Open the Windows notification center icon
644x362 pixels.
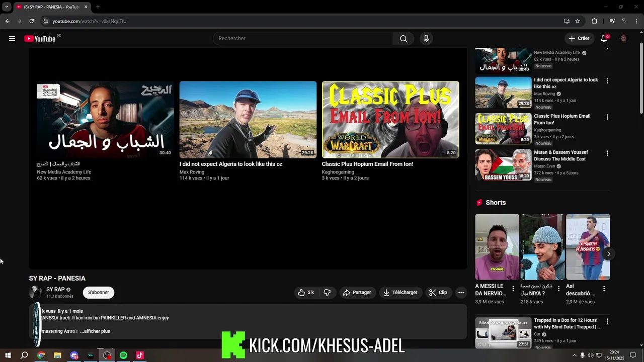[633, 355]
